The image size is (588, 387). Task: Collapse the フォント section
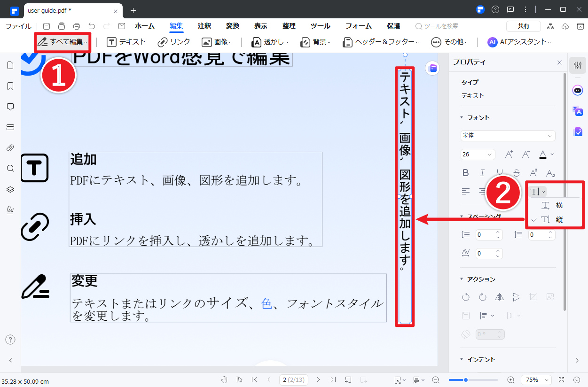tap(462, 117)
